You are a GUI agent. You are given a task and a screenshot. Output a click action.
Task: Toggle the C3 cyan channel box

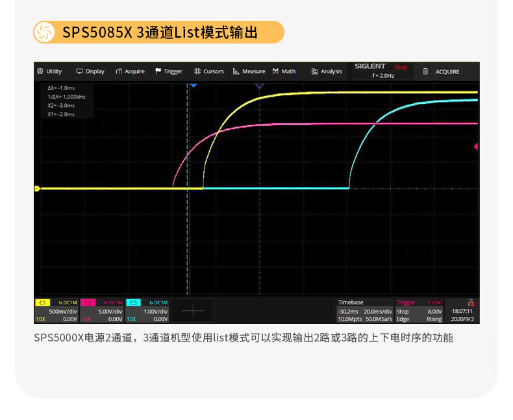[x=147, y=310]
